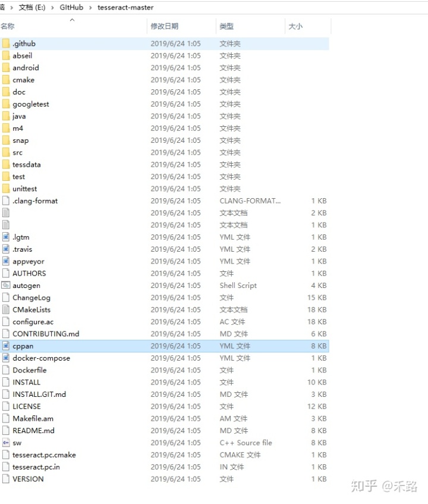The image size is (428, 504).
Task: Click the m4 folder icon
Action: coord(6,129)
